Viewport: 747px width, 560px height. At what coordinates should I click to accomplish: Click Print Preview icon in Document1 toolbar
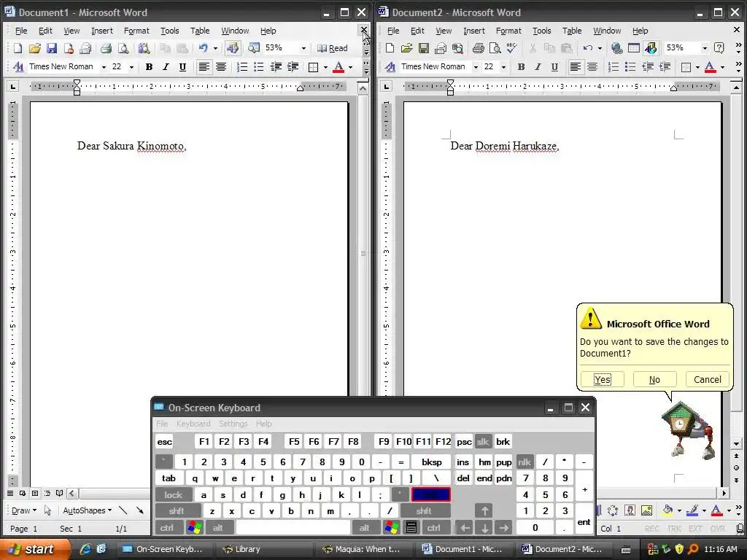point(123,48)
